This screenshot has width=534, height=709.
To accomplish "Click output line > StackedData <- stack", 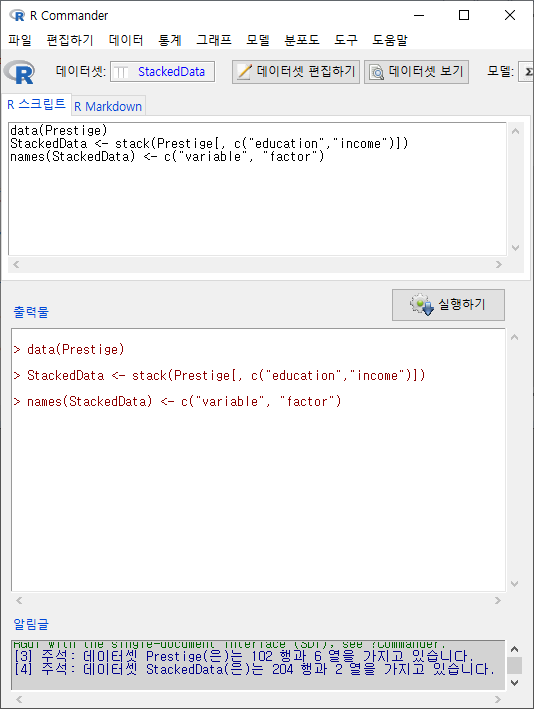I will [x=219, y=376].
